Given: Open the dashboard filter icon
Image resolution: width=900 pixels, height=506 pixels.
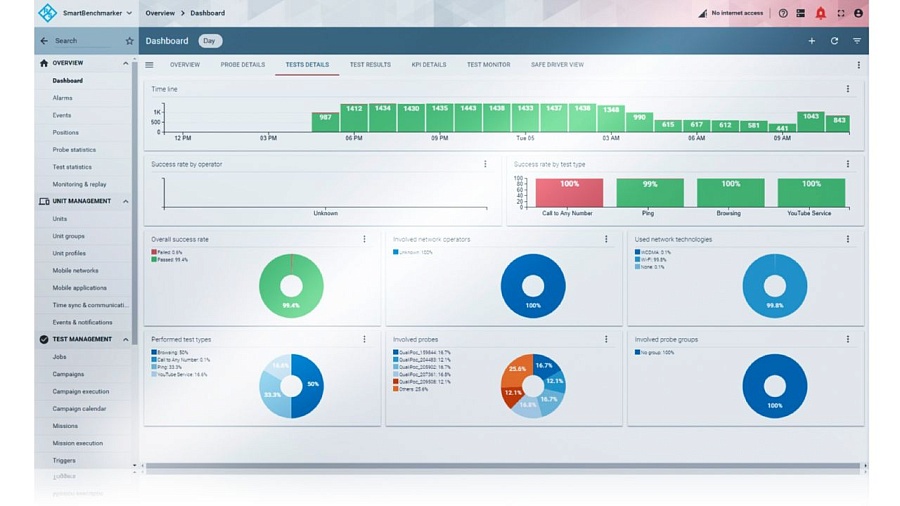Looking at the screenshot, I should pos(857,41).
